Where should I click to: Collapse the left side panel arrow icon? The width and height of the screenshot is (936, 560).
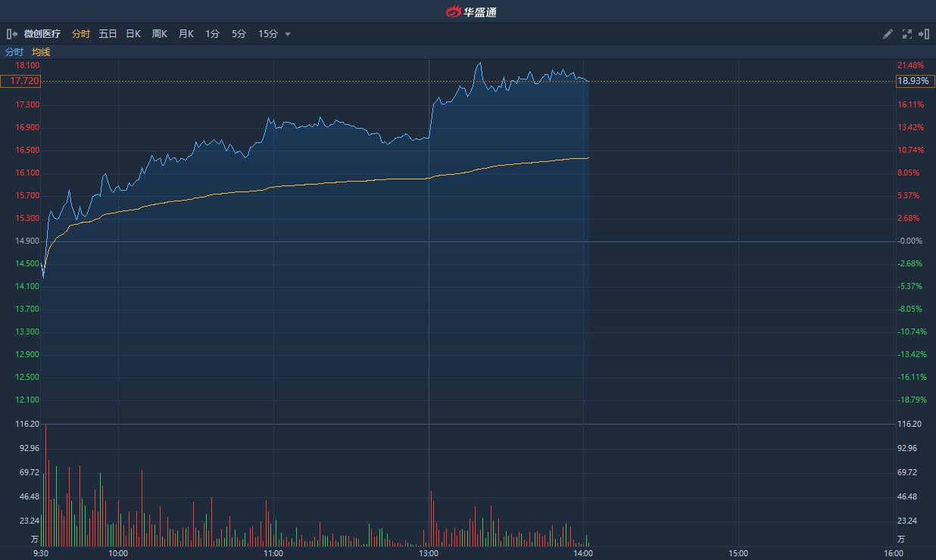click(x=12, y=34)
